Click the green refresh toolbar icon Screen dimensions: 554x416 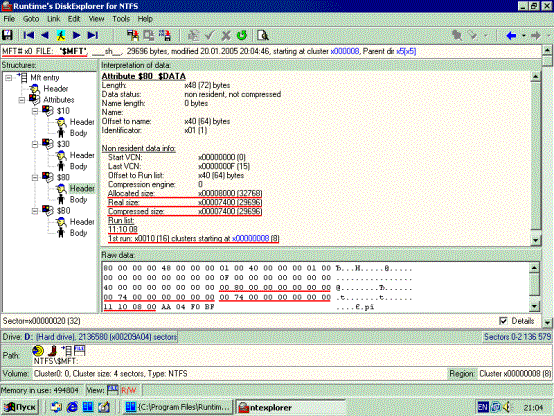pos(242,35)
